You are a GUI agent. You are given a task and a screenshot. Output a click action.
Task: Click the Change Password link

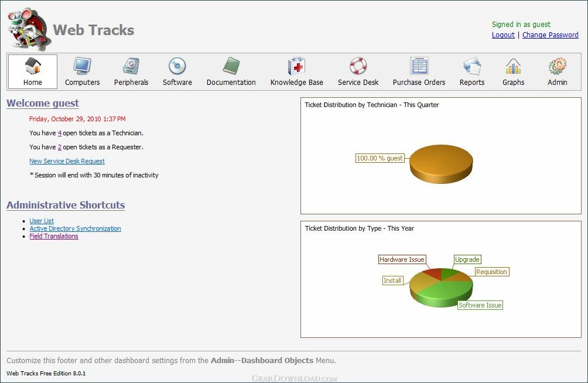point(550,35)
